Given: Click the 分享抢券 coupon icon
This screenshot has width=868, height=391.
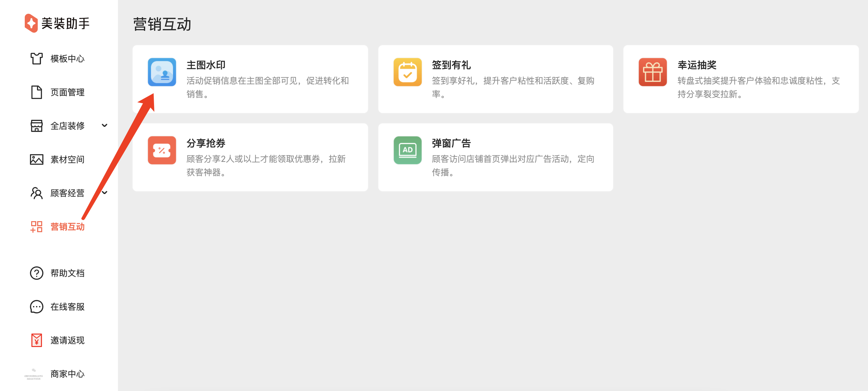Looking at the screenshot, I should pyautogui.click(x=162, y=150).
